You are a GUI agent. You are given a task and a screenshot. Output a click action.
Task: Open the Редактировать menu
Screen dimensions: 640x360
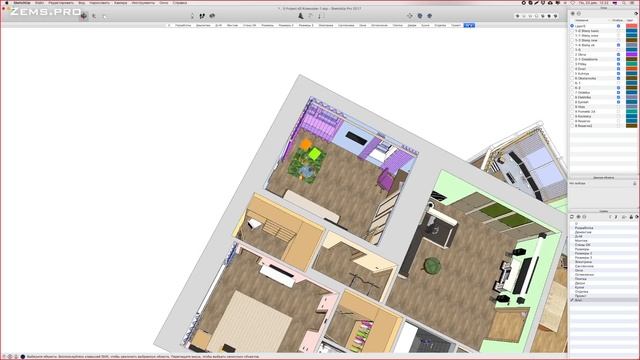(61, 2)
